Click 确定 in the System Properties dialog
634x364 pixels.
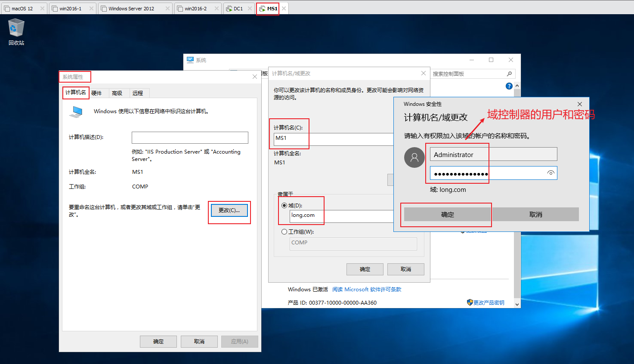[x=158, y=342]
